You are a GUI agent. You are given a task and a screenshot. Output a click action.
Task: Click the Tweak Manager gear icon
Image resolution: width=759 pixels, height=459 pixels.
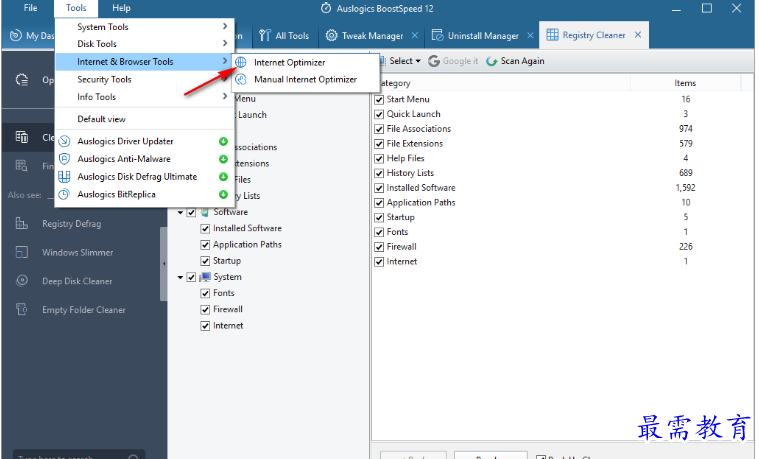[331, 35]
